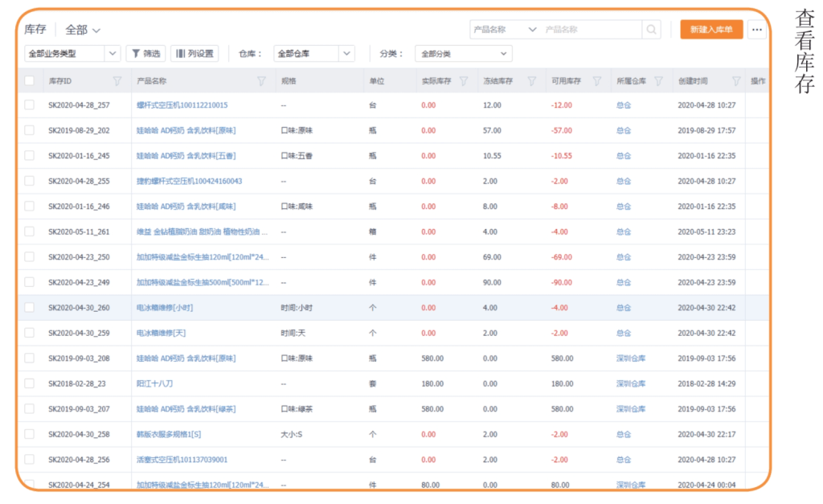Click actual stock value 180.00
Image resolution: width=823 pixels, height=504 pixels.
[x=432, y=383]
